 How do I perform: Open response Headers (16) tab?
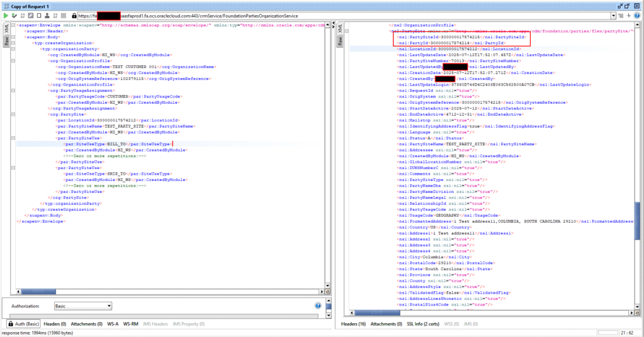(353, 324)
